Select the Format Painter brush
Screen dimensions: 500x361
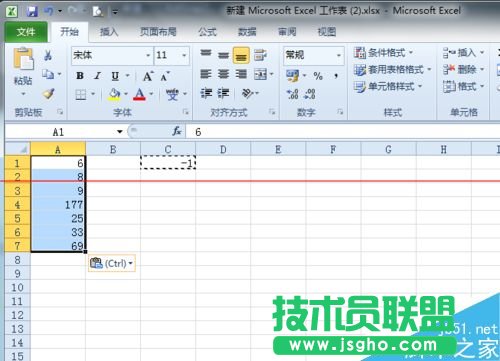(x=48, y=93)
